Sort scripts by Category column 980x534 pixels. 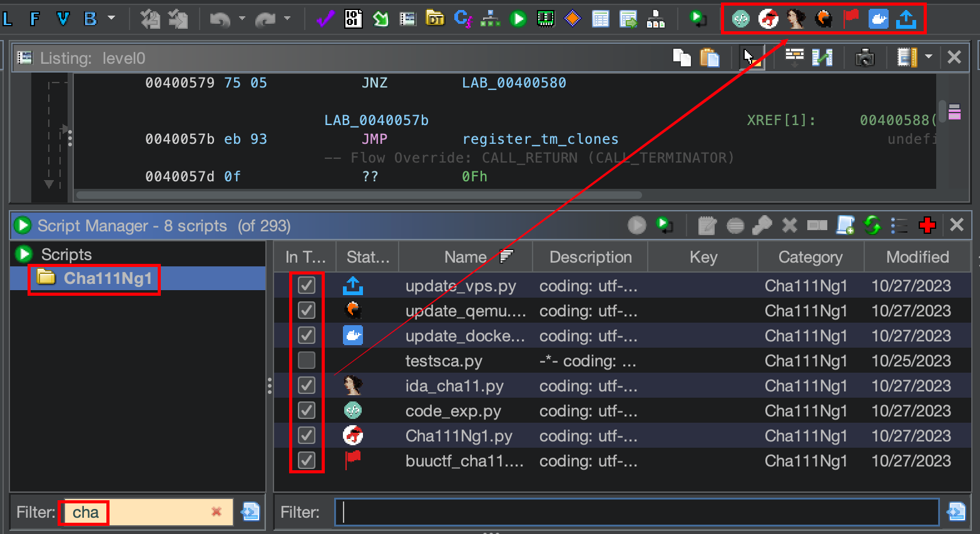coord(810,257)
